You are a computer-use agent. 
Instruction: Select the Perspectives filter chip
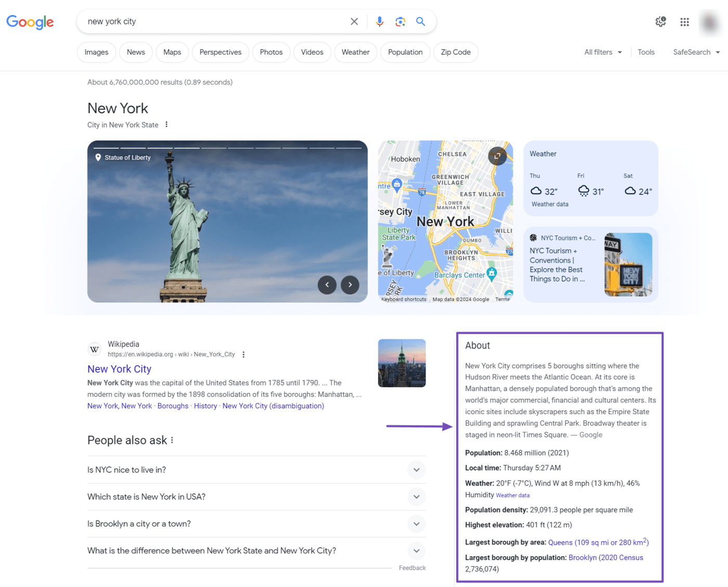[220, 52]
